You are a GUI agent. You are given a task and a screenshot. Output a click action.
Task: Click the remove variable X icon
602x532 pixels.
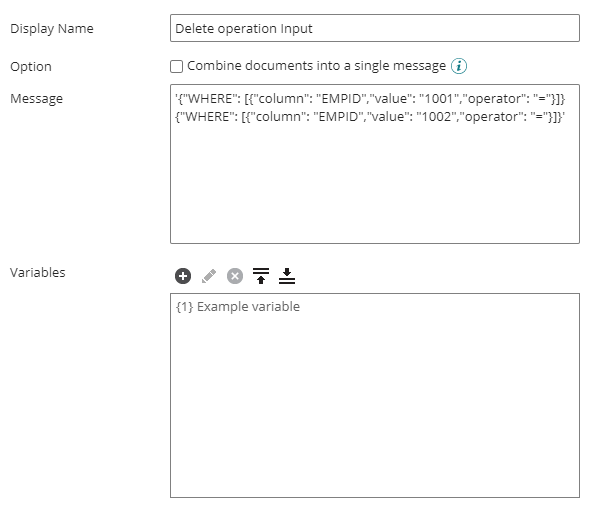tap(235, 276)
